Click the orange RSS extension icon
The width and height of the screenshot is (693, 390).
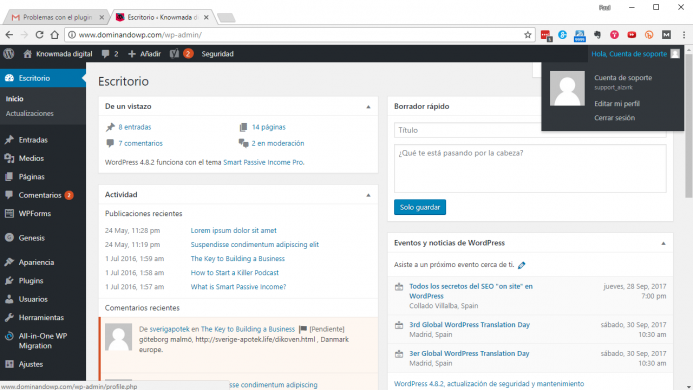[649, 35]
